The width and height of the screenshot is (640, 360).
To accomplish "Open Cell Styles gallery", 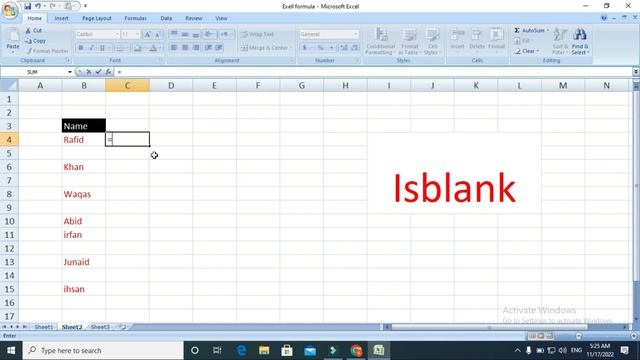I will (432, 41).
